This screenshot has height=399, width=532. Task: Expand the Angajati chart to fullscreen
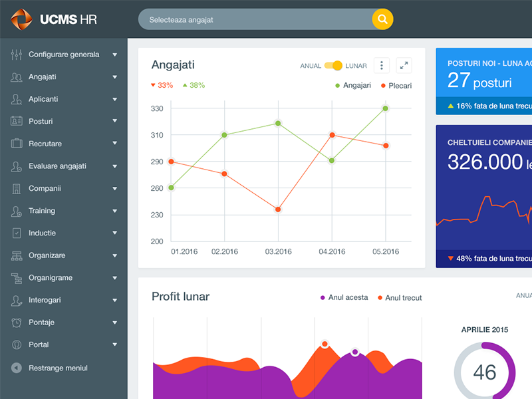[404, 65]
